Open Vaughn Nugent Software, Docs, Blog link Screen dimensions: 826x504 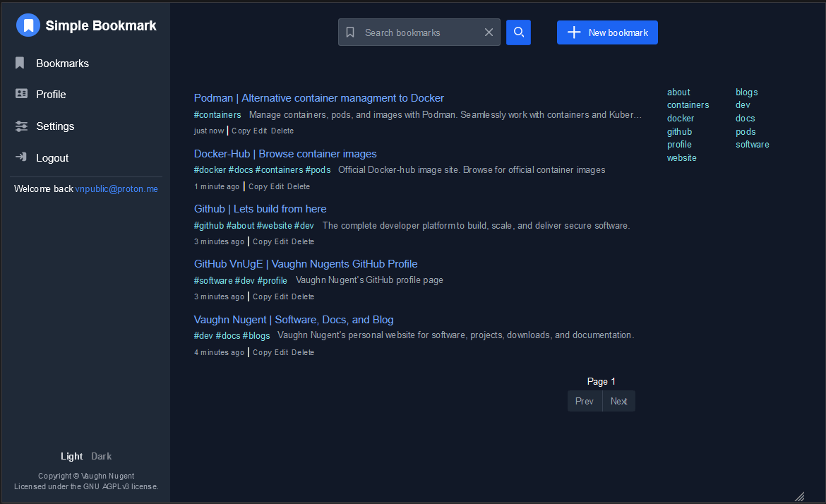click(294, 320)
